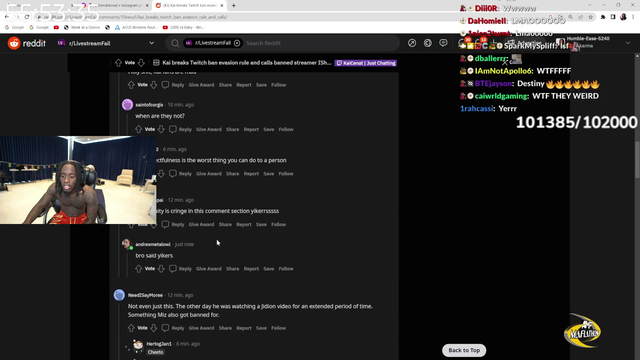Screen dimensions: 640x360
Task: Upvote saintofcorgis's comment
Action: point(138,129)
